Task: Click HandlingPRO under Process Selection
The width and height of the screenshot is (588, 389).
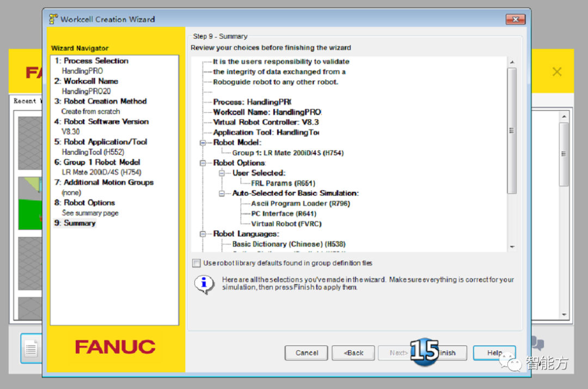Action: [82, 71]
